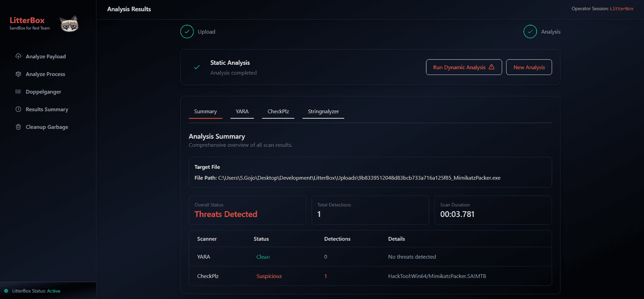
Task: Click the Analysis step label
Action: coord(551,32)
